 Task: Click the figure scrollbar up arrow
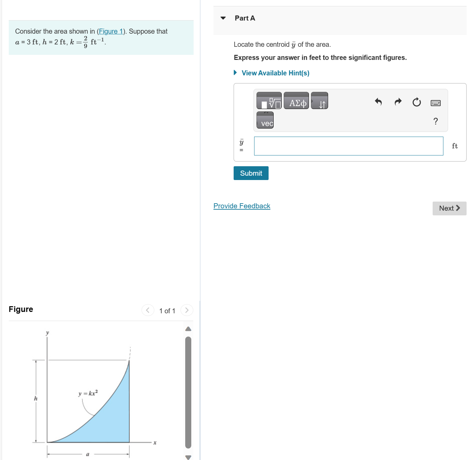click(x=188, y=329)
